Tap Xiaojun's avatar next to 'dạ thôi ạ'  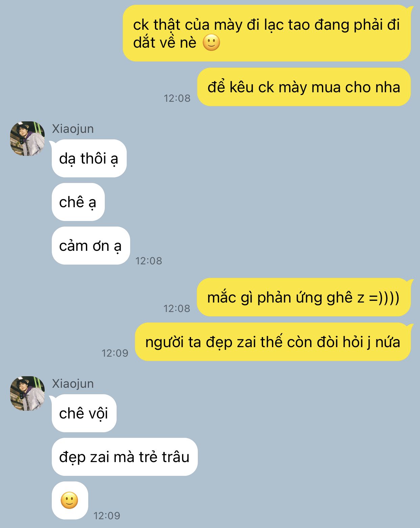[27, 139]
